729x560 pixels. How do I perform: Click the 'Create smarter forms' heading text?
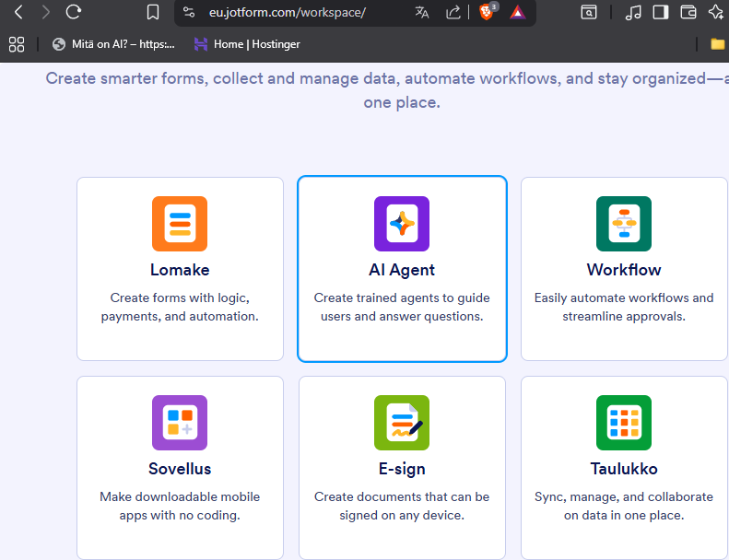tap(387, 90)
